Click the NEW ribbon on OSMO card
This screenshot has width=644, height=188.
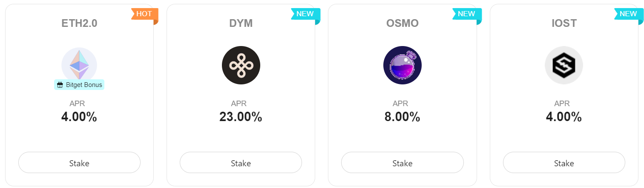click(x=467, y=14)
